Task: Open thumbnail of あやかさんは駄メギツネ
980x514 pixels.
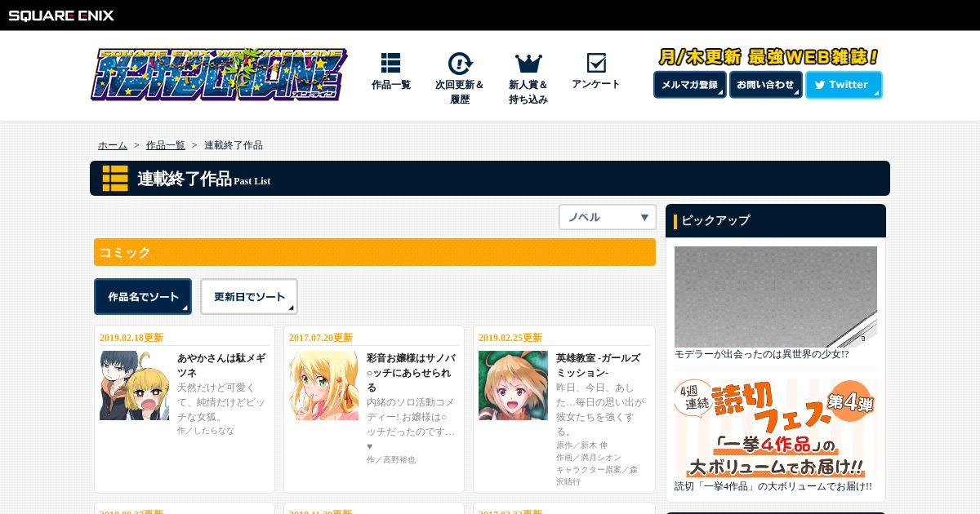Action: pyautogui.click(x=134, y=386)
